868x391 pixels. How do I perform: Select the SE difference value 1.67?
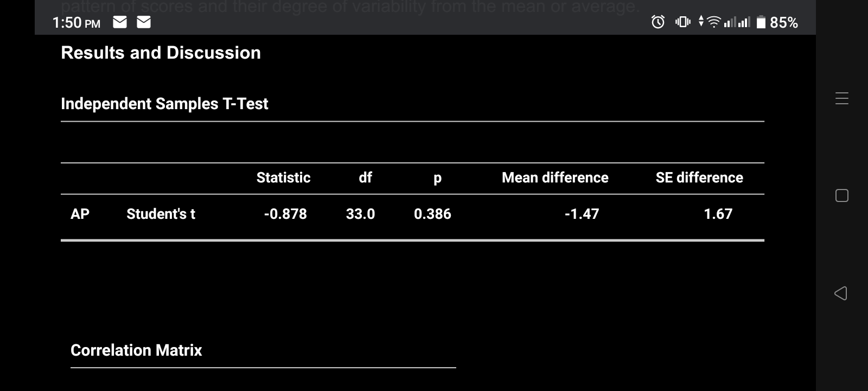coord(718,214)
